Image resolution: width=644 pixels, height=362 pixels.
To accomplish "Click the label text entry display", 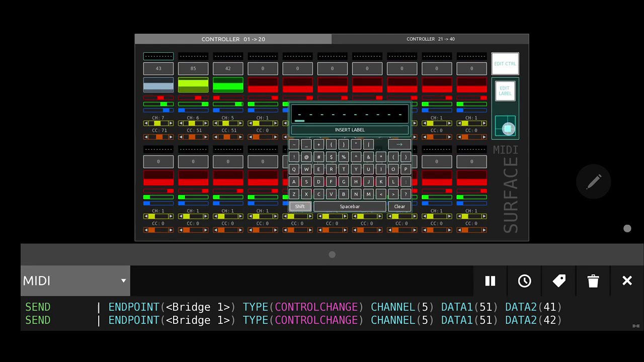I will pyautogui.click(x=350, y=114).
